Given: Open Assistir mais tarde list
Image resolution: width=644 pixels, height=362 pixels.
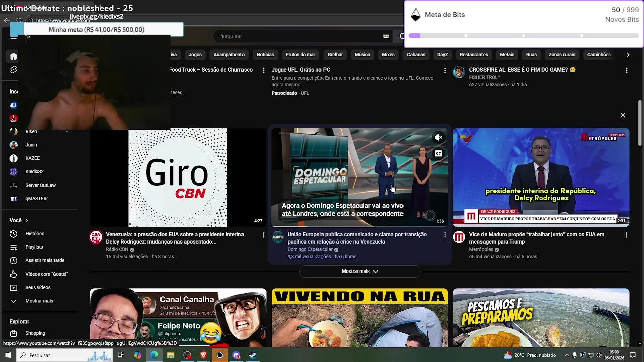Looking at the screenshot, I should [45, 260].
